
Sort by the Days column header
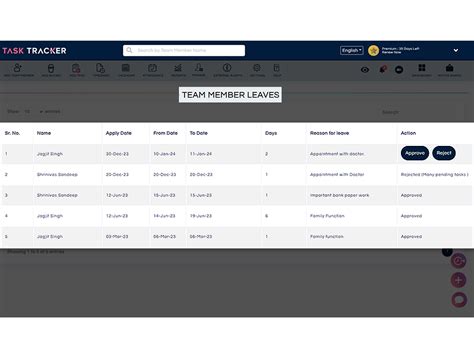pyautogui.click(x=271, y=133)
